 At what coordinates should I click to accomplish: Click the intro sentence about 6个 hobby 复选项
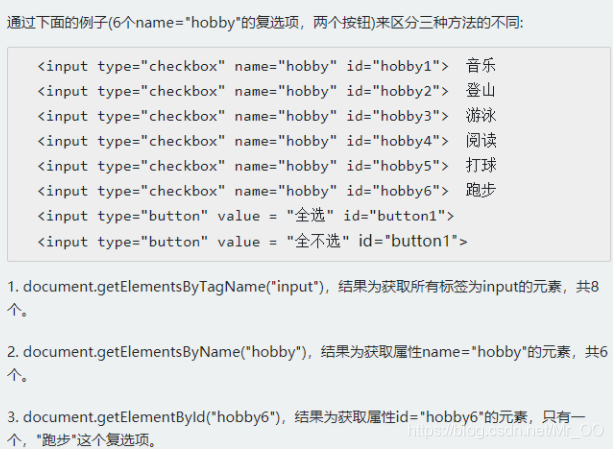pyautogui.click(x=265, y=23)
